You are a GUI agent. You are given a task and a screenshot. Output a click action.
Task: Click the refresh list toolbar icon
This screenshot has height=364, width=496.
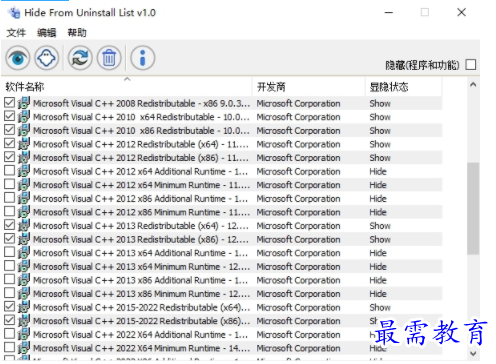click(80, 58)
